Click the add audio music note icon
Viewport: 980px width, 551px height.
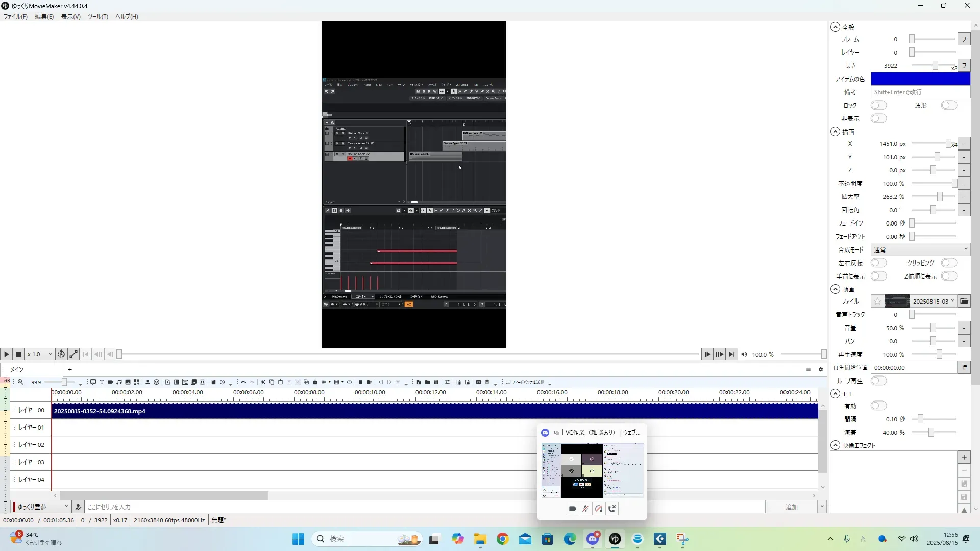pos(119,382)
